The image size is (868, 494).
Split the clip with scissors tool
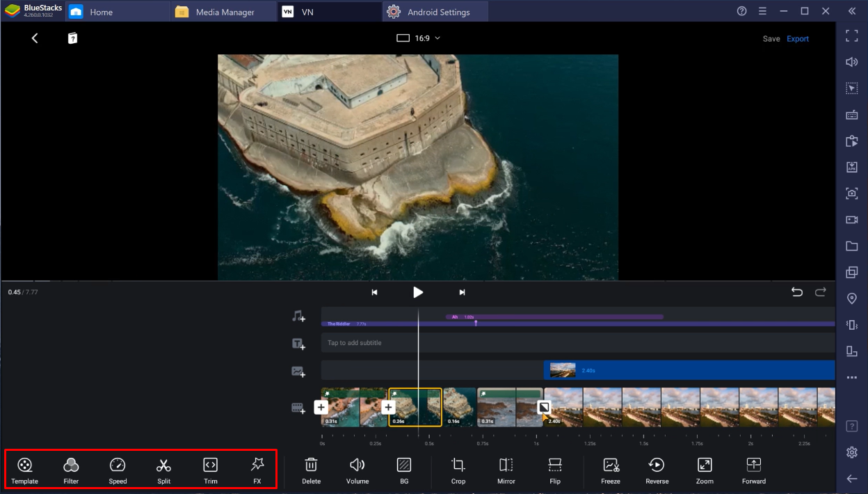coord(163,470)
